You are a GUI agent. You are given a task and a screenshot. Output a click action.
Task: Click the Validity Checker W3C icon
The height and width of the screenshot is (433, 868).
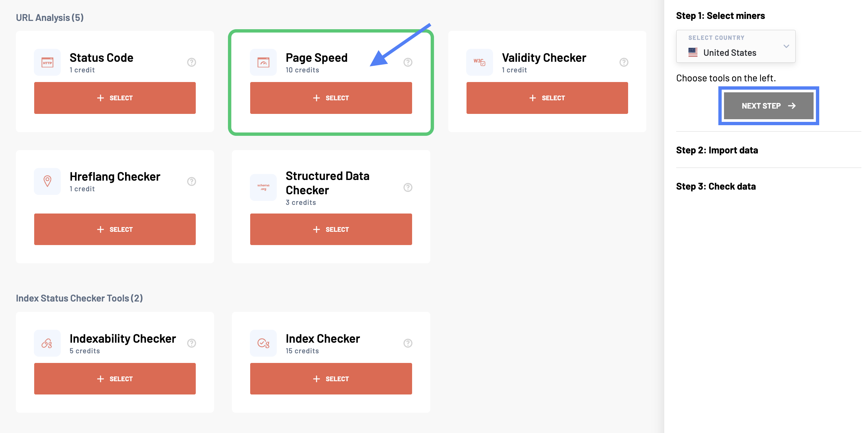(479, 62)
